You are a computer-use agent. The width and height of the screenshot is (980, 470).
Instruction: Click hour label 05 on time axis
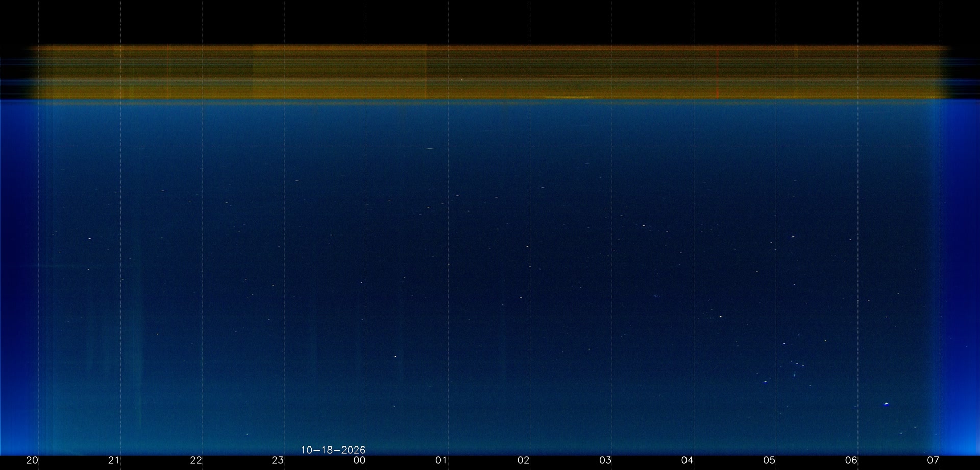(769, 460)
